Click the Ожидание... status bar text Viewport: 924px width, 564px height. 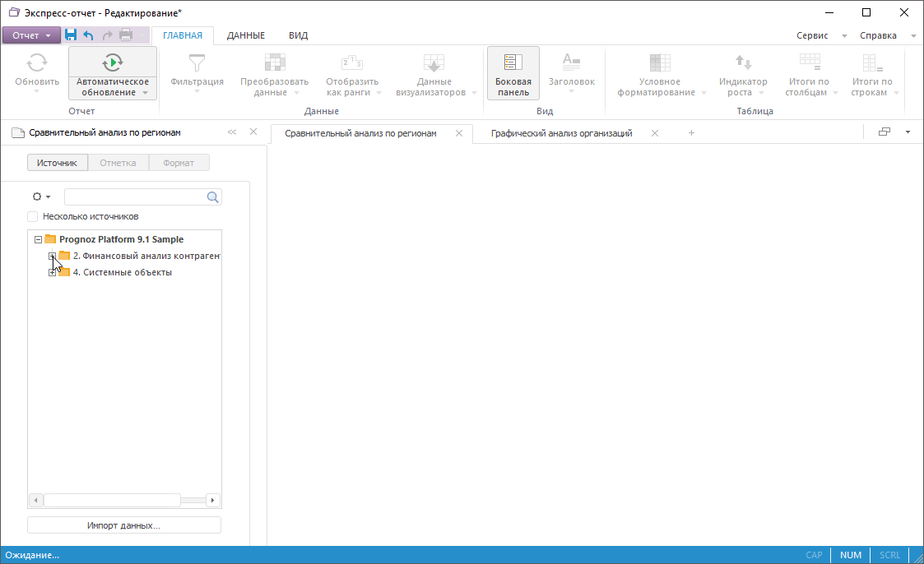[x=32, y=555]
